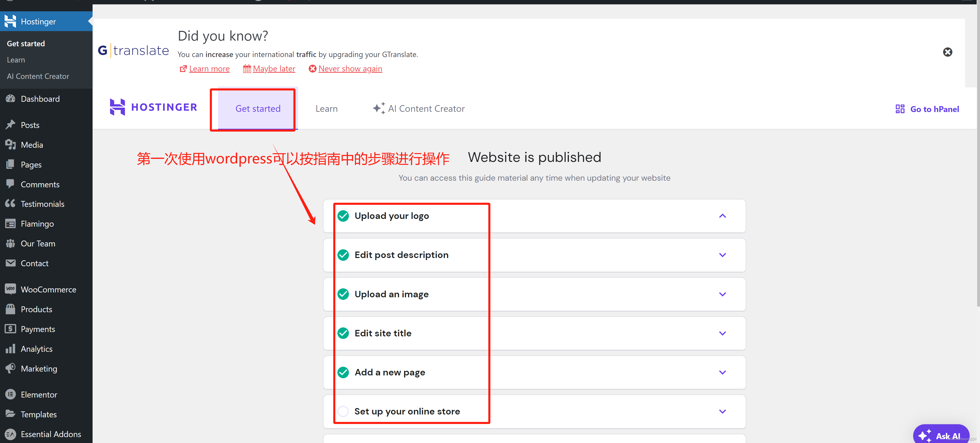Open the Elementor sidebar icon
The image size is (980, 443).
pyautogui.click(x=10, y=394)
